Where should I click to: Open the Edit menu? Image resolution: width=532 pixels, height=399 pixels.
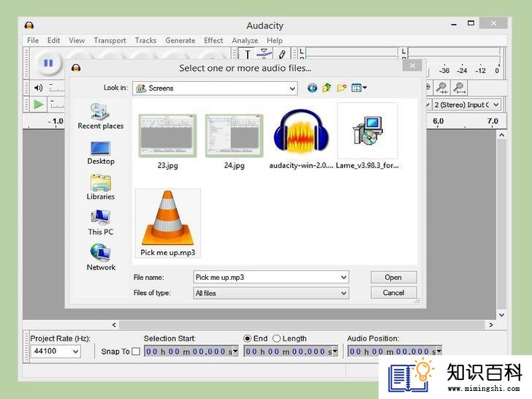pos(53,40)
